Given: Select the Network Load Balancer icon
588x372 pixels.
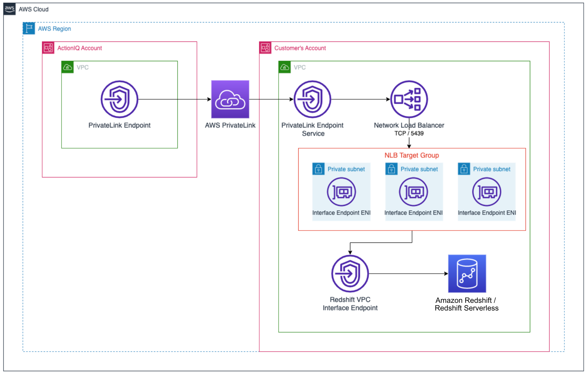Looking at the screenshot, I should point(409,99).
